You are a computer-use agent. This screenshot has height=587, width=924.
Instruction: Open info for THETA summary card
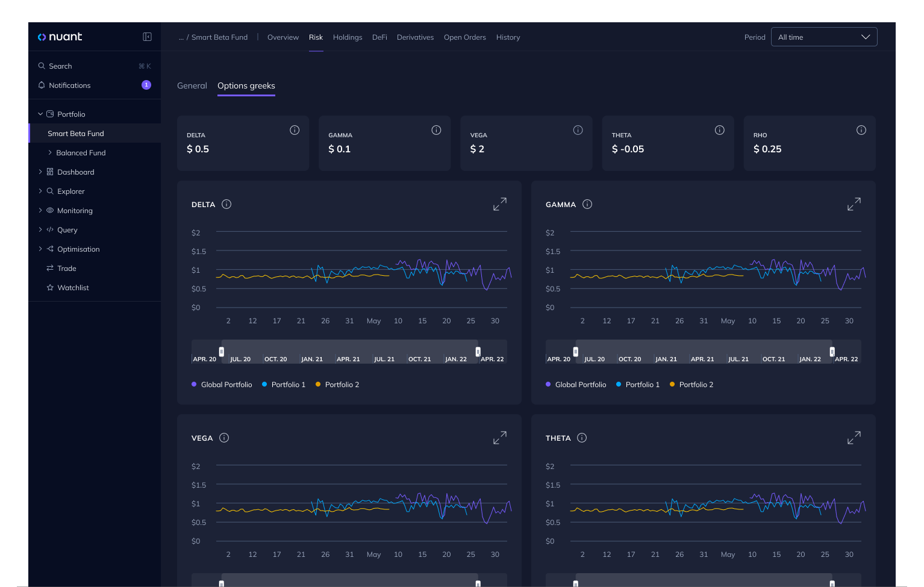[x=719, y=130]
